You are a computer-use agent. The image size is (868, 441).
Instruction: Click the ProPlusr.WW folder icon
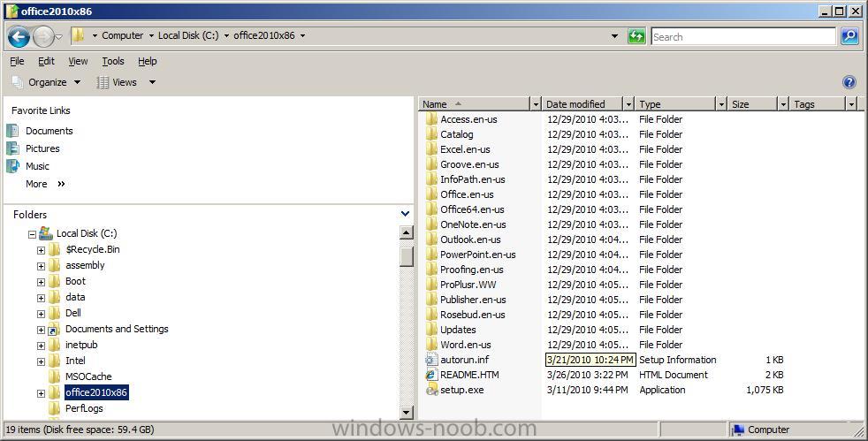431,285
